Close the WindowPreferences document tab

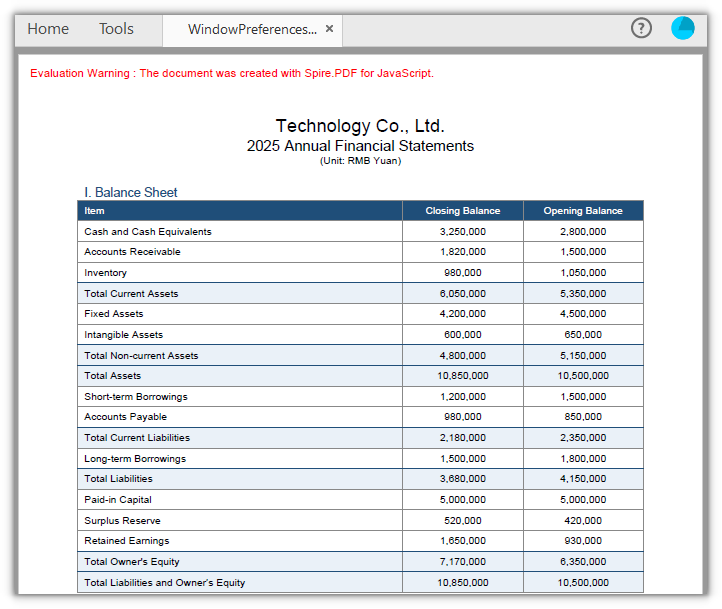(329, 29)
